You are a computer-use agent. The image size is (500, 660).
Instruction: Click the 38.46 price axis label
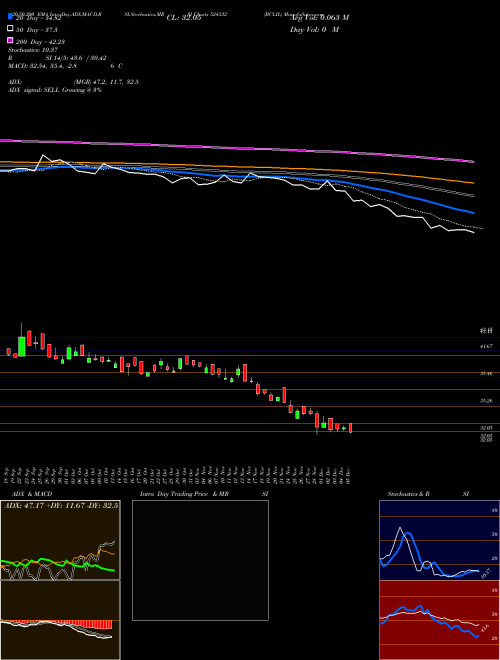[486, 373]
